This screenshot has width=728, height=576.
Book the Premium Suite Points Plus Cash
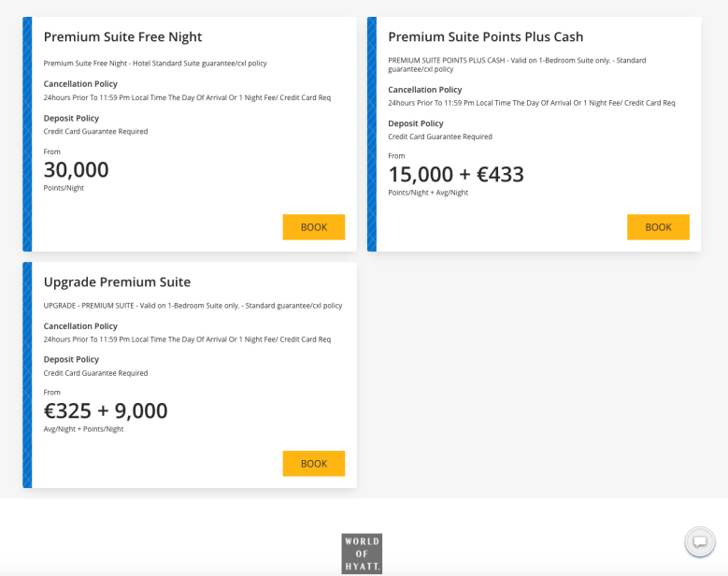pos(658,227)
